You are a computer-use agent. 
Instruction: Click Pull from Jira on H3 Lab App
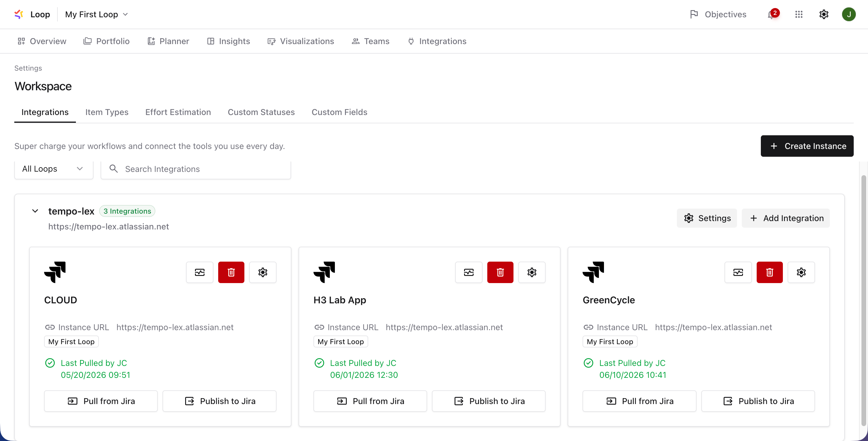pyautogui.click(x=370, y=401)
